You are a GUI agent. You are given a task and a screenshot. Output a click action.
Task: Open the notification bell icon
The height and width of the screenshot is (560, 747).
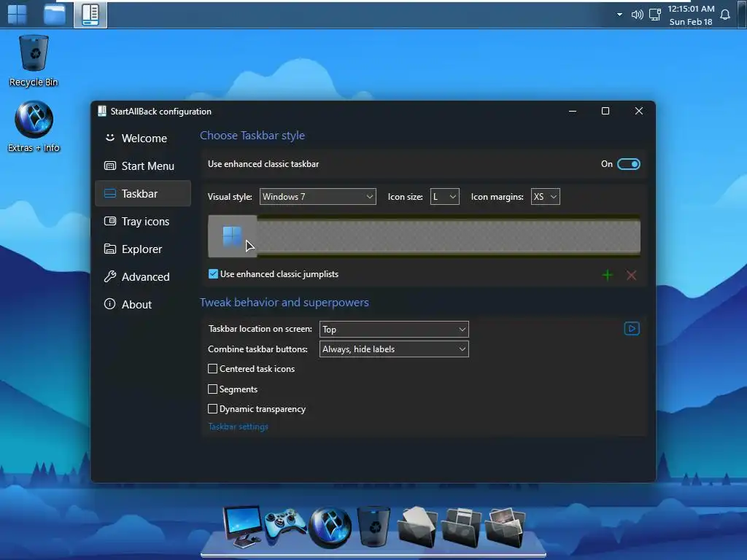coord(725,15)
